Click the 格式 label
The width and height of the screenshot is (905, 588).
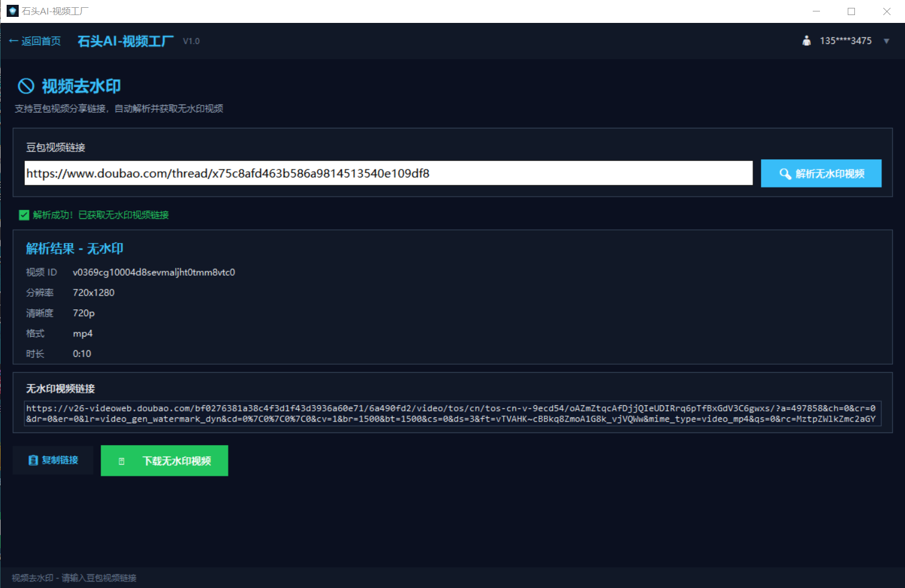click(x=35, y=334)
